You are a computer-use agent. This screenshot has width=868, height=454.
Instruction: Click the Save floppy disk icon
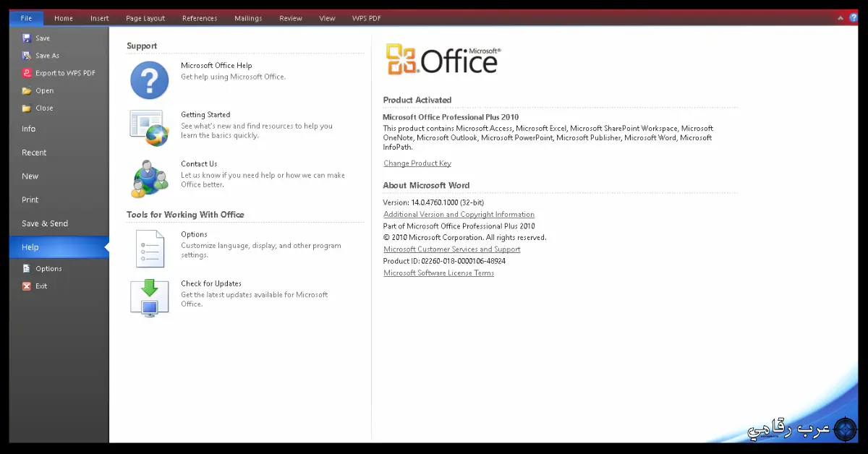pos(27,38)
